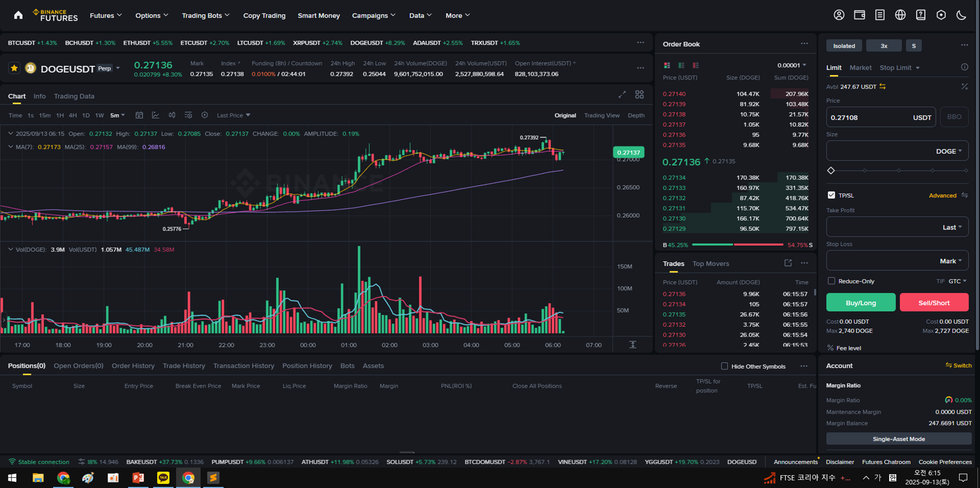Jump to latest chart bar icon

pos(632,345)
